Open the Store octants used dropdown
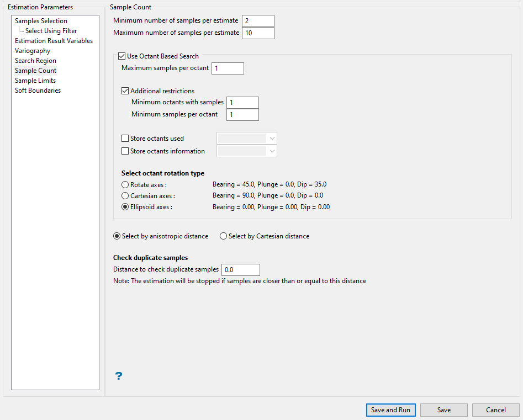 click(x=247, y=139)
